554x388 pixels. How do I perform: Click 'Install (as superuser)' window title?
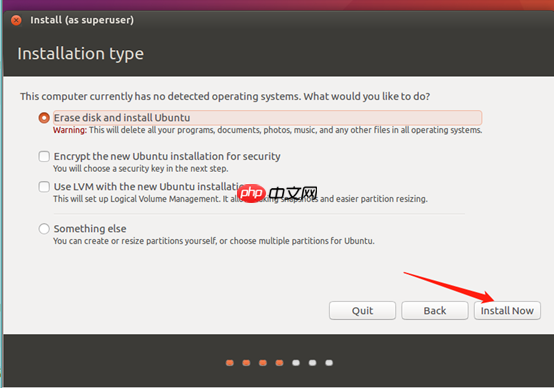click(82, 20)
